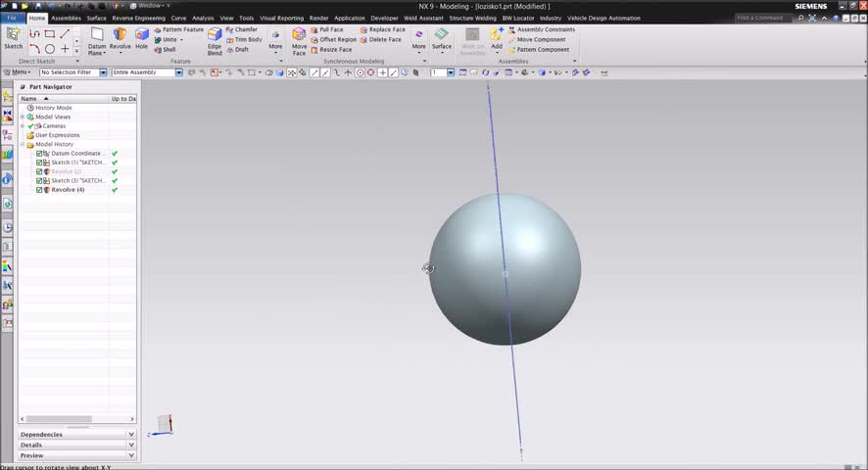This screenshot has width=868, height=470.
Task: Open the Entire Assembly scope dropdown
Action: (x=179, y=72)
